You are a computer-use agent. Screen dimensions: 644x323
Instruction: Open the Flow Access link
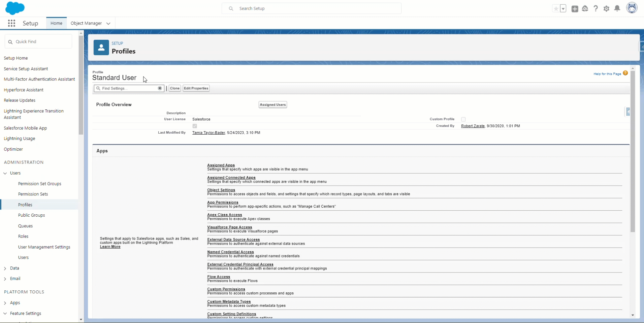(x=219, y=277)
